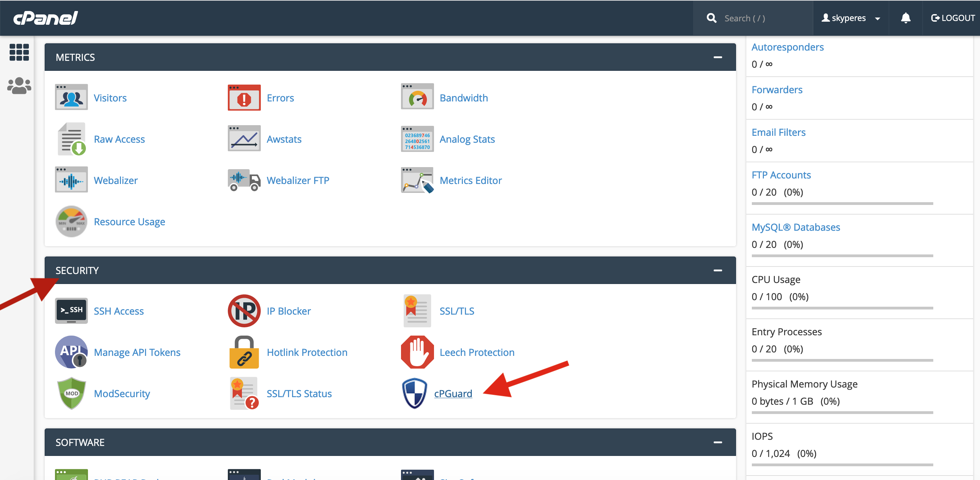Collapse the Metrics section
Screen dimensions: 980x480
tap(717, 57)
